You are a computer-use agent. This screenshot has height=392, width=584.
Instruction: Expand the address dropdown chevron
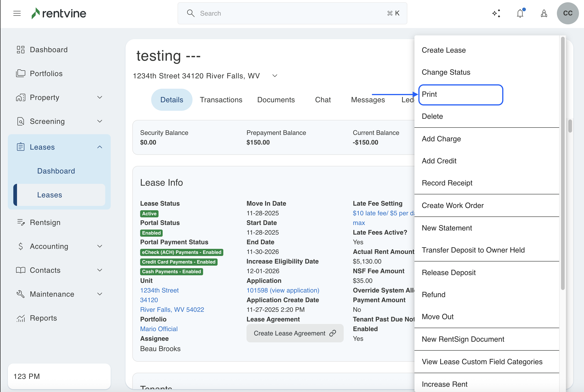(275, 76)
